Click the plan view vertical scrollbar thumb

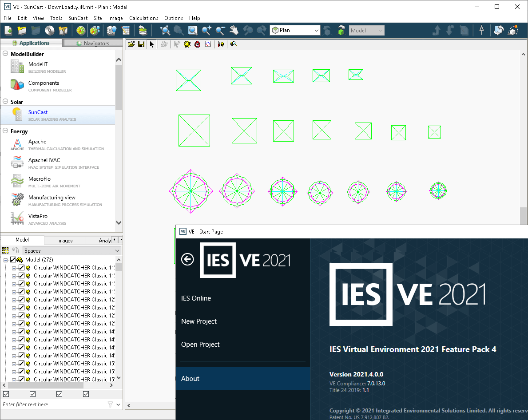tap(523, 215)
